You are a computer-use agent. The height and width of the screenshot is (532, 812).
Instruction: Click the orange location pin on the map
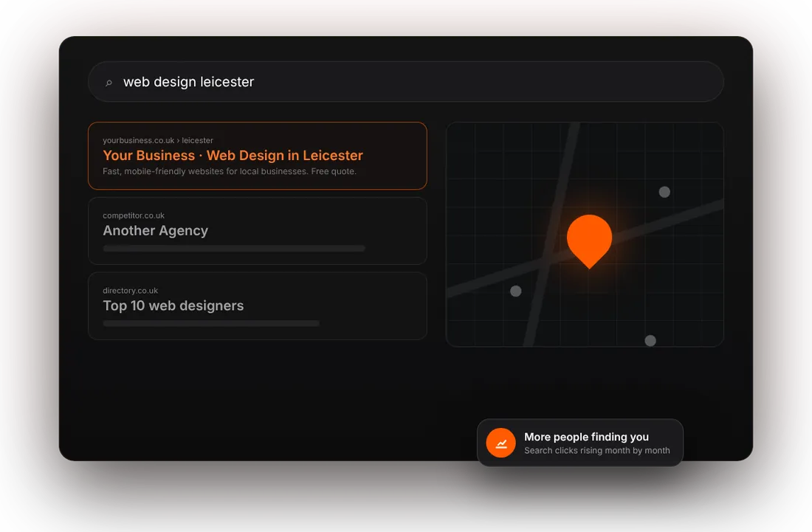click(x=589, y=241)
